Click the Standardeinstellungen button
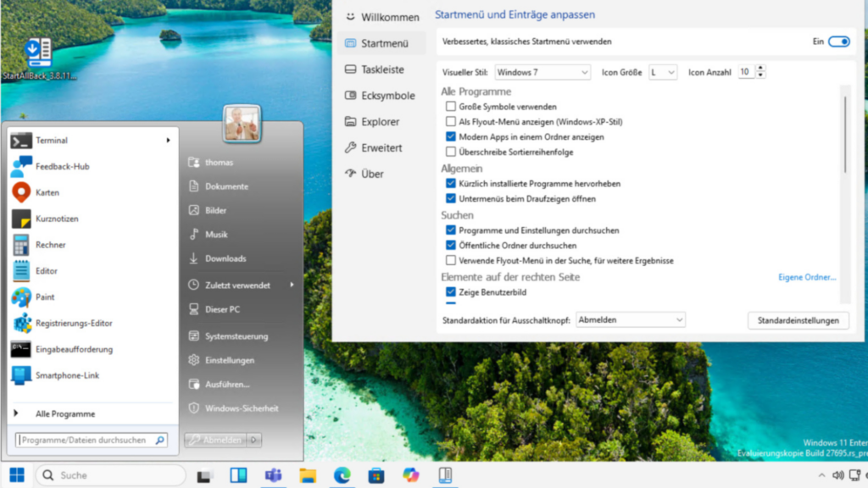 coord(798,320)
